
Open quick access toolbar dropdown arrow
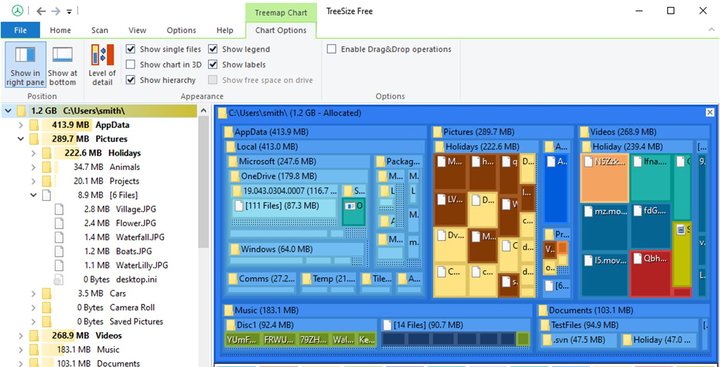point(69,11)
